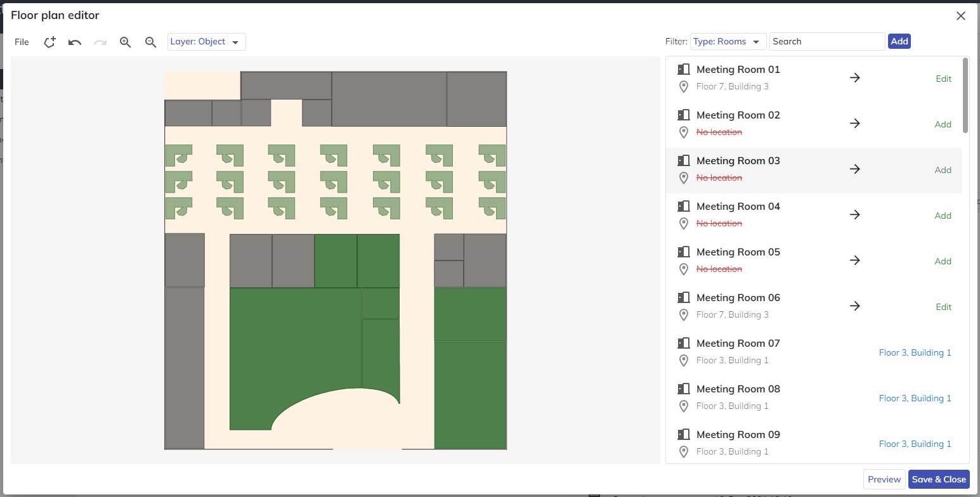Expand the Type: Rooms filter dropdown
This screenshot has width=980, height=497.
[x=728, y=42]
